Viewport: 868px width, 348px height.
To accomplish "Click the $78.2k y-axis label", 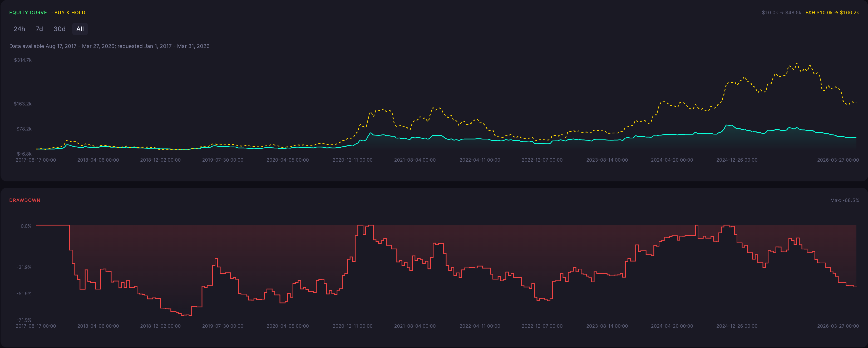I will click(x=24, y=129).
